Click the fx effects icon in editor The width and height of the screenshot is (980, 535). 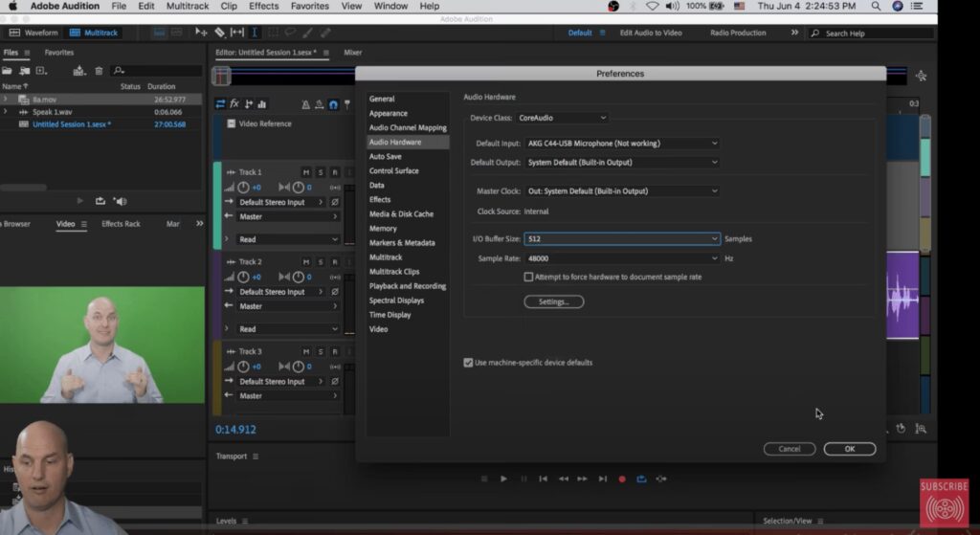pos(234,104)
